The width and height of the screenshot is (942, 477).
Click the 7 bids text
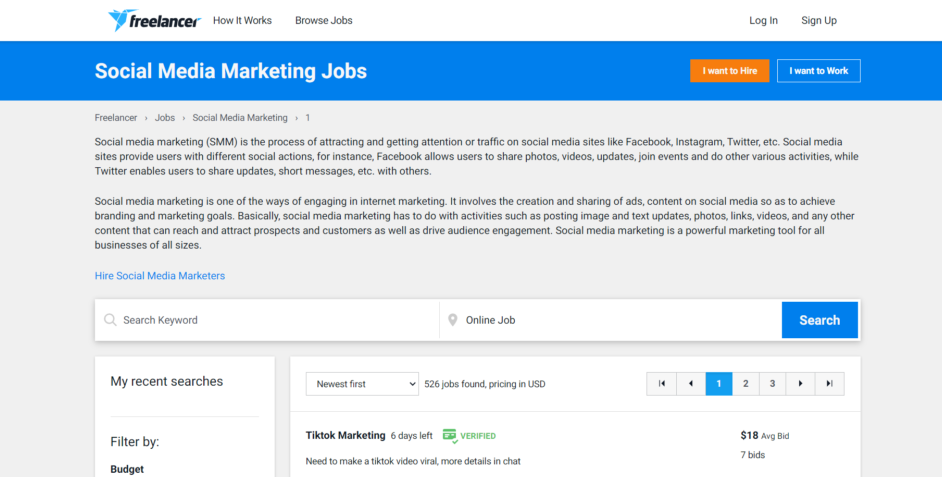(753, 455)
